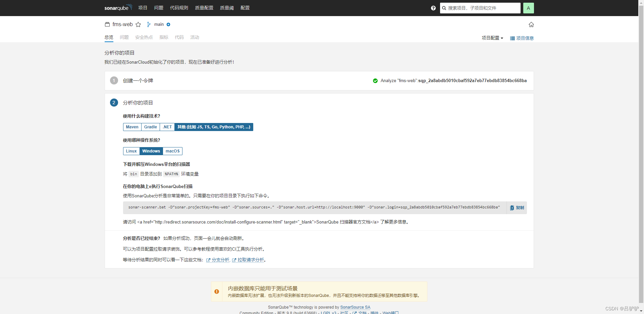Copy the scanner command with 复制 button
The image size is (644, 314).
(x=517, y=208)
